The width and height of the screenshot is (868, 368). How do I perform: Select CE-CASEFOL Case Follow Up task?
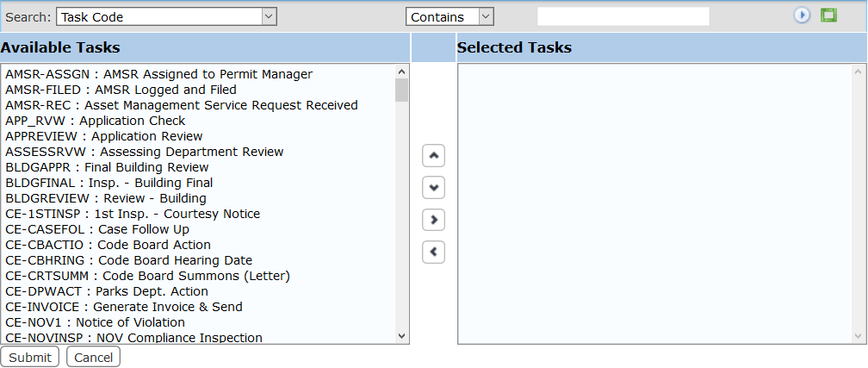97,229
